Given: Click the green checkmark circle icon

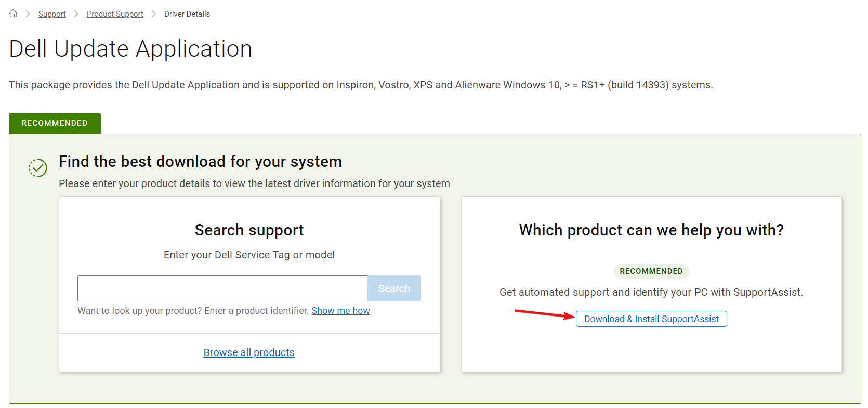Looking at the screenshot, I should (x=38, y=167).
